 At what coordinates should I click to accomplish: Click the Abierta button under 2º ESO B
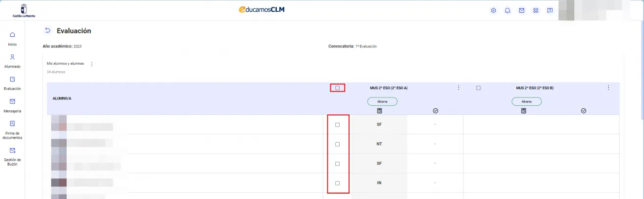527,101
